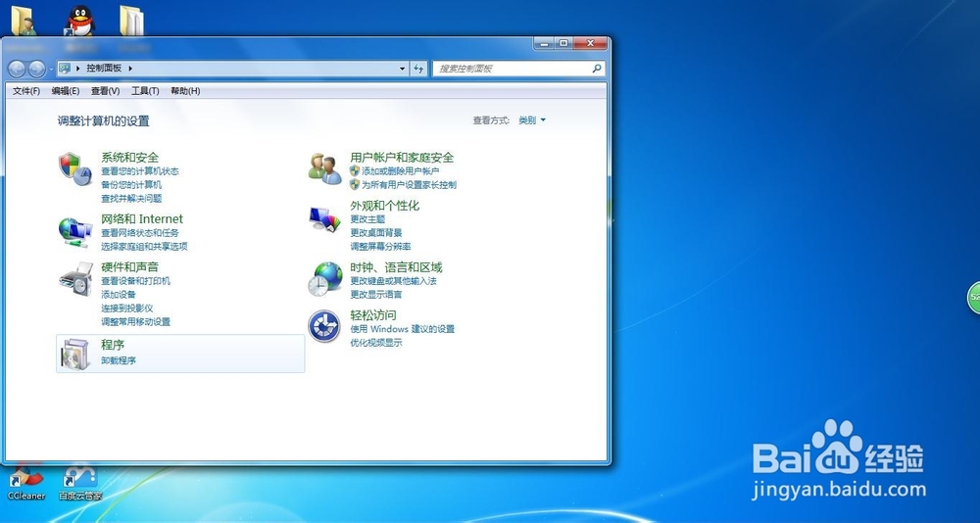The width and height of the screenshot is (980, 523).
Task: Open the 百度云管家 desktop shortcut
Action: tap(80, 484)
